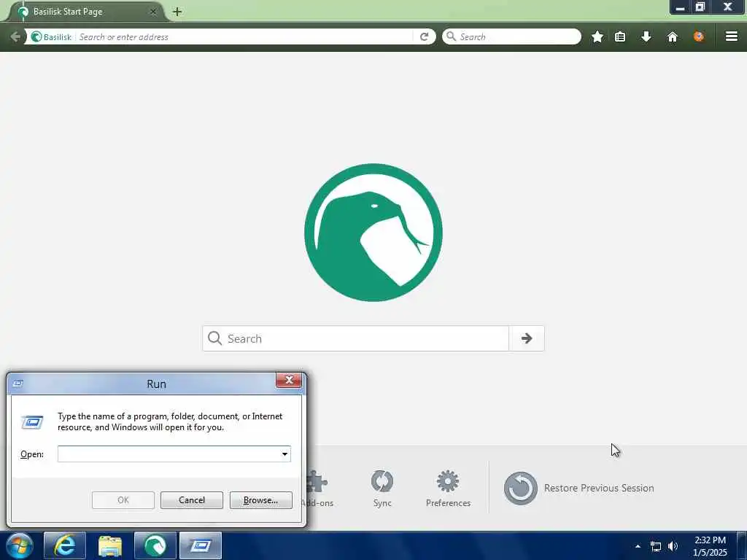Launch Internet Explorer from taskbar
747x560 pixels.
coord(65,545)
